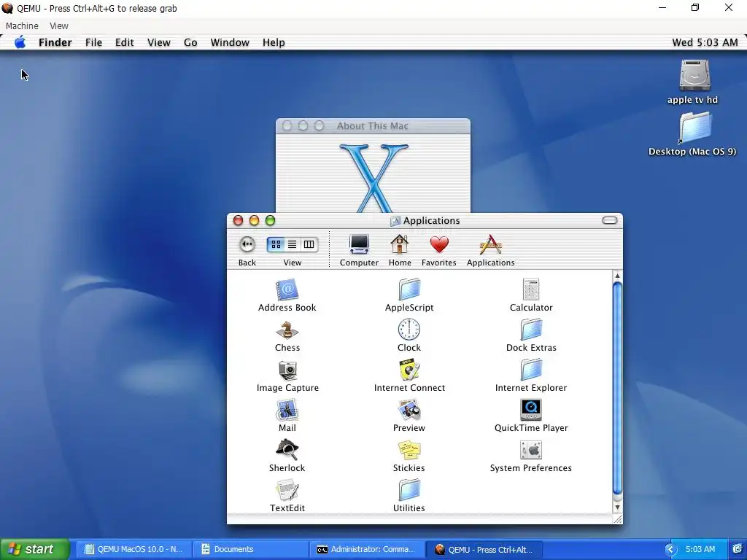Click the Windows start button

(x=35, y=549)
